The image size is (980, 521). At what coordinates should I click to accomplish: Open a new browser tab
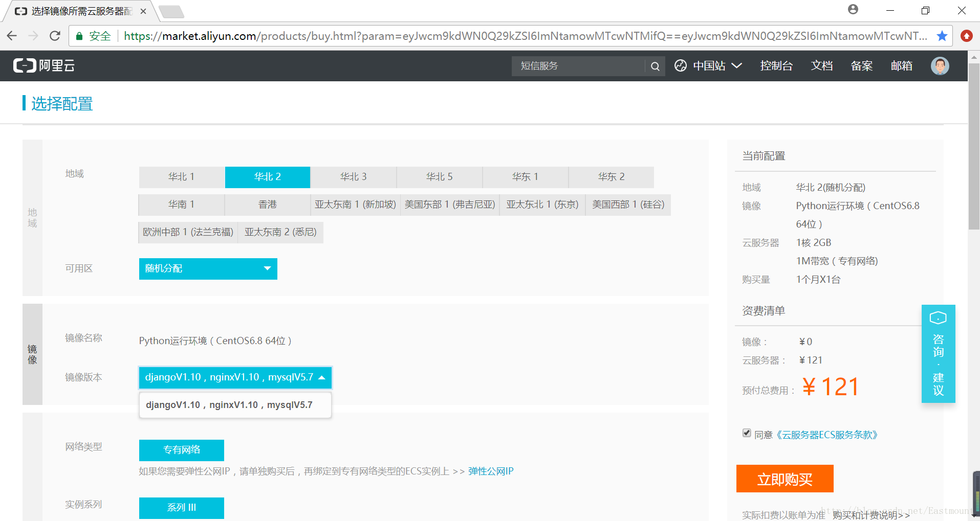[x=171, y=11]
